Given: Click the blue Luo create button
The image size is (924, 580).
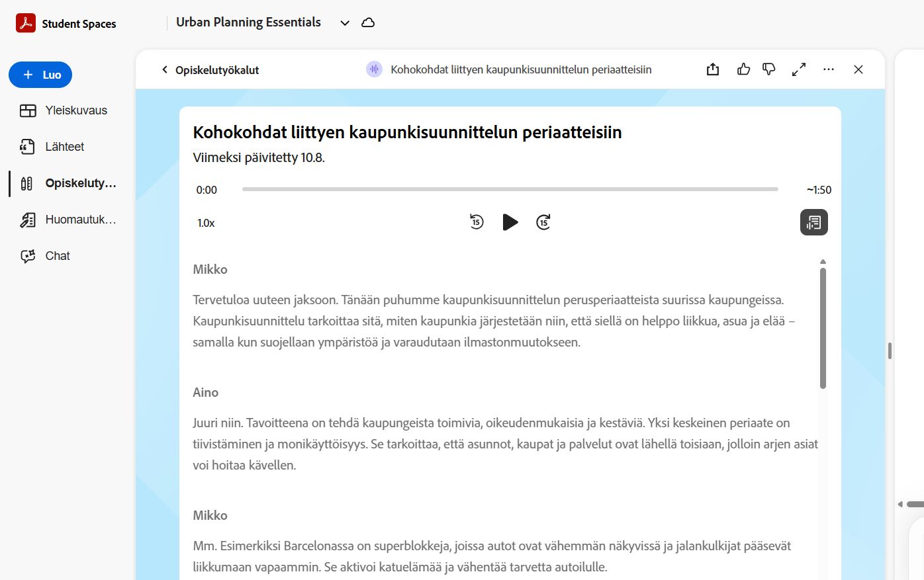Looking at the screenshot, I should pyautogui.click(x=40, y=75).
